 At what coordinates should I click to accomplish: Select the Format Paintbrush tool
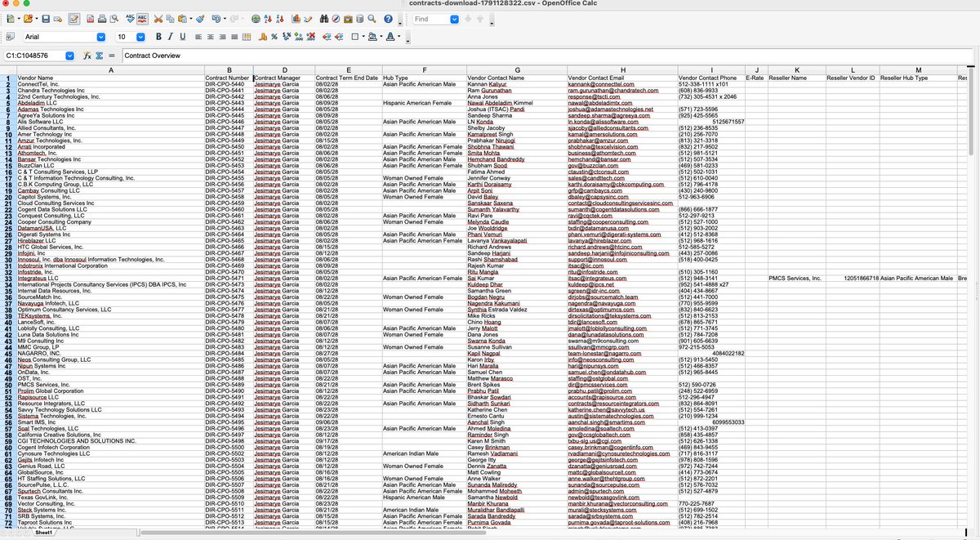pyautogui.click(x=201, y=19)
